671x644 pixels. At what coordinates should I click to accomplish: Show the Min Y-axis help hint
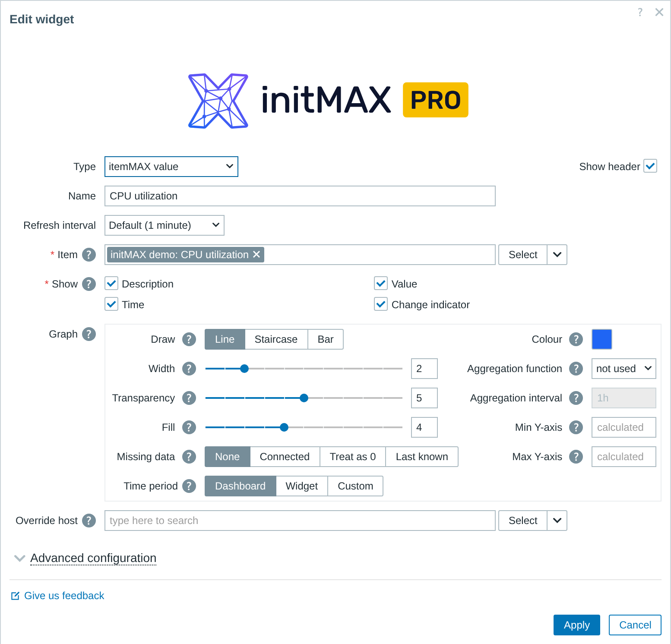click(576, 427)
